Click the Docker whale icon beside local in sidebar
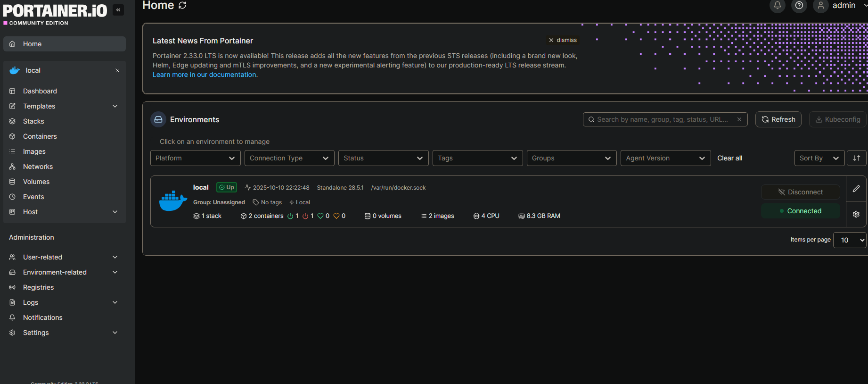Image resolution: width=868 pixels, height=384 pixels. pos(15,70)
